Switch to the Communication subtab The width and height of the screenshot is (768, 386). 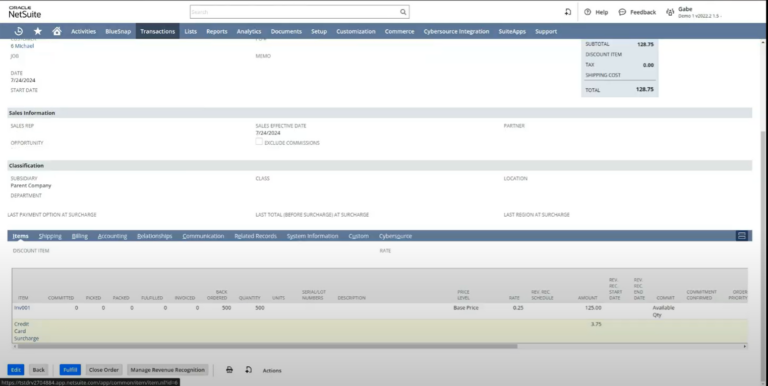(x=203, y=236)
